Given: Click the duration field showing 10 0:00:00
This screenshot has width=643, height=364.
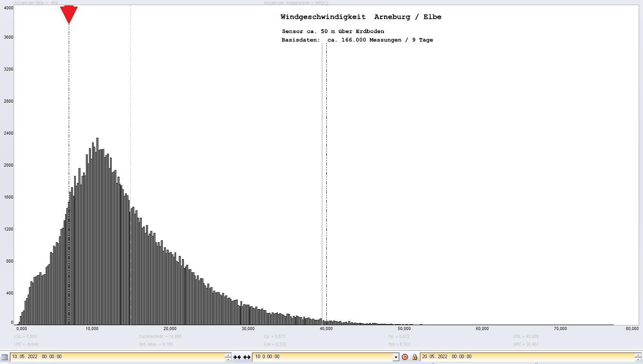Looking at the screenshot, I should [323, 357].
